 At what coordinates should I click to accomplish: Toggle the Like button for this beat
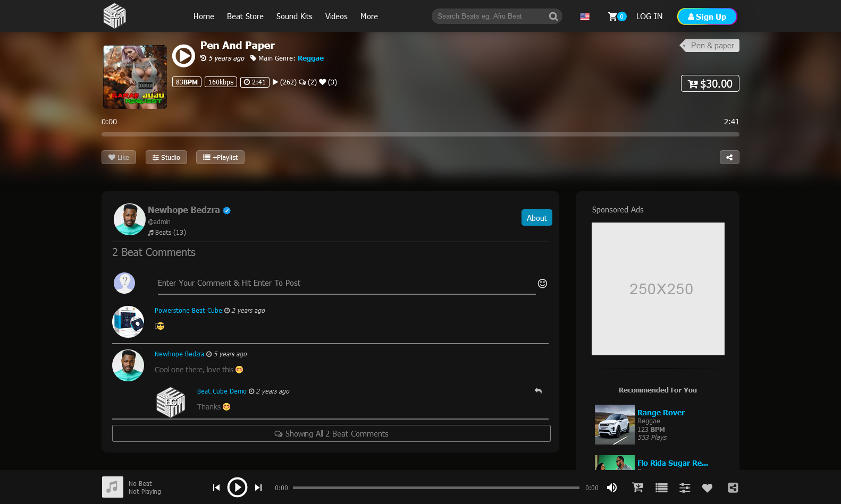point(119,158)
